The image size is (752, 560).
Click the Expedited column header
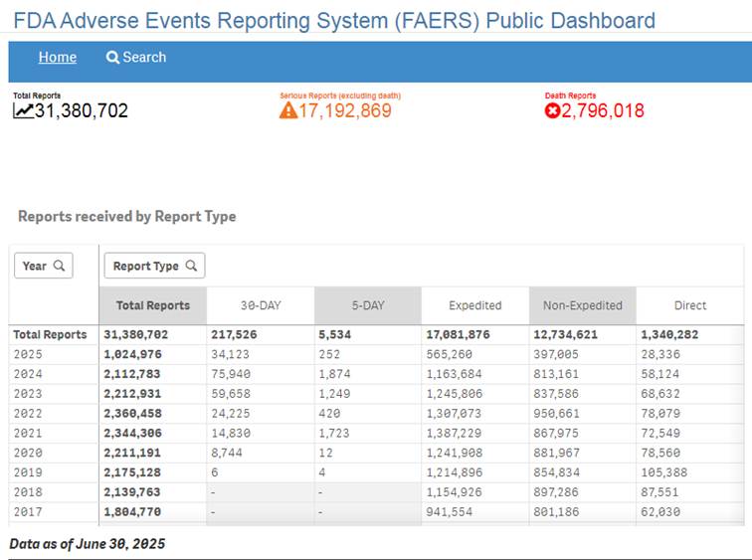pos(474,305)
